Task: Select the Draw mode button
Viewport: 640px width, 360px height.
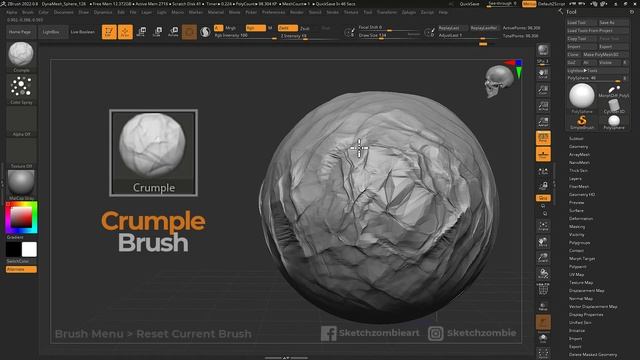Action: tap(125, 32)
